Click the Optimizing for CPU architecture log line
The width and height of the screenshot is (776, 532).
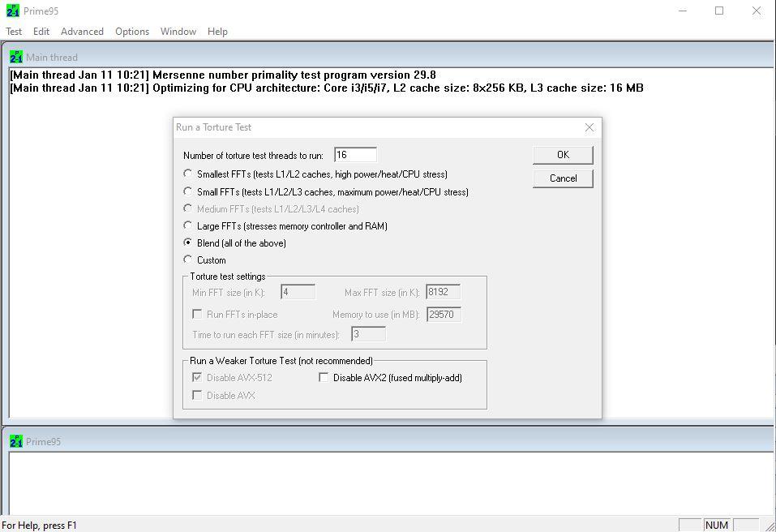pos(327,88)
